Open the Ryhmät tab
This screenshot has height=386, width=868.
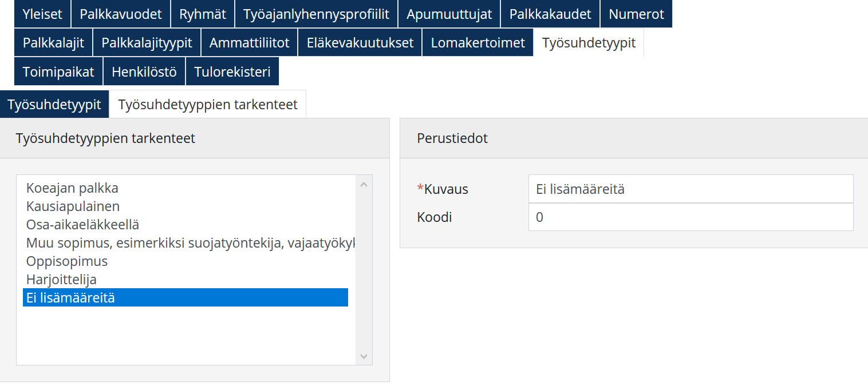pos(203,14)
